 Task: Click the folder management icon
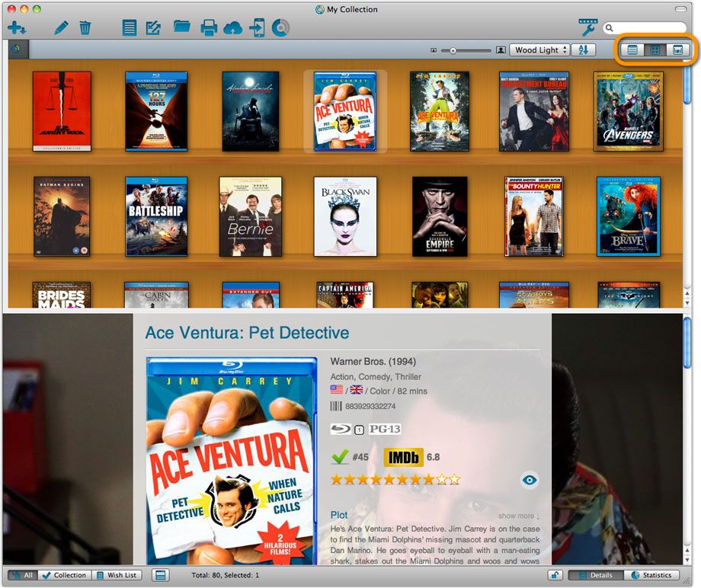coord(180,27)
